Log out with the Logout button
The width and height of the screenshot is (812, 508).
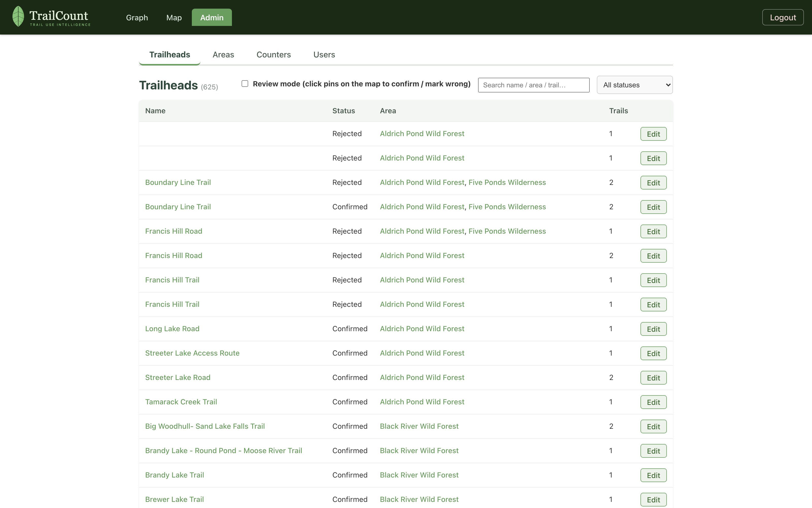(x=783, y=18)
